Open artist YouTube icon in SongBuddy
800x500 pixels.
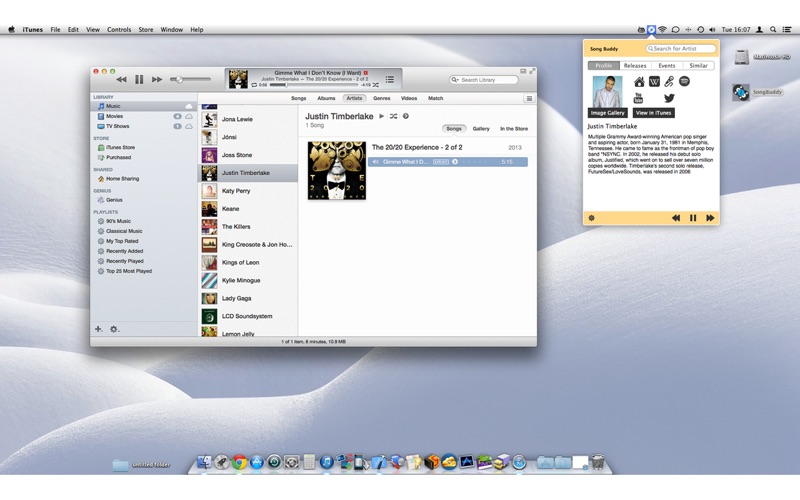pos(638,98)
